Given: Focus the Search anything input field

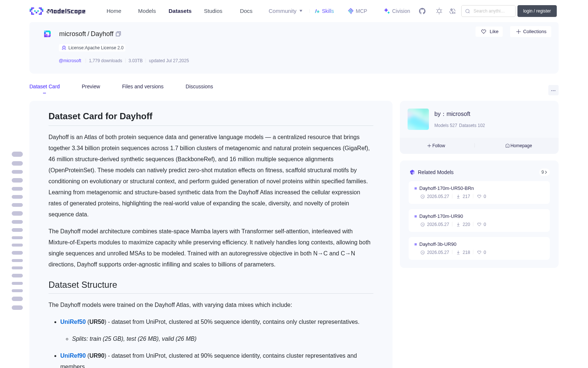Looking at the screenshot, I should coord(489,11).
